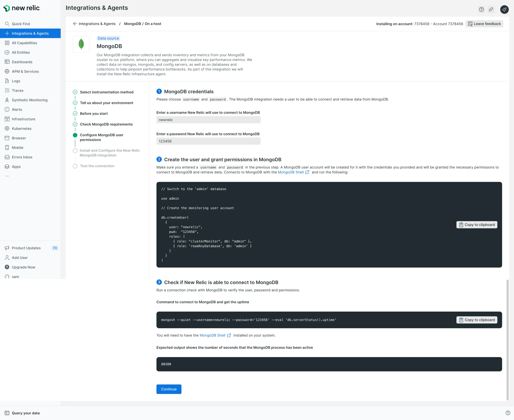Open the help question-mark icon in header
The height and width of the screenshot is (420, 514).
[481, 9]
